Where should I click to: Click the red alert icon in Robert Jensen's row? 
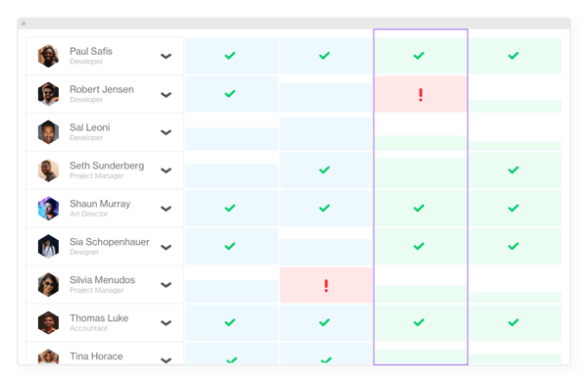[420, 95]
